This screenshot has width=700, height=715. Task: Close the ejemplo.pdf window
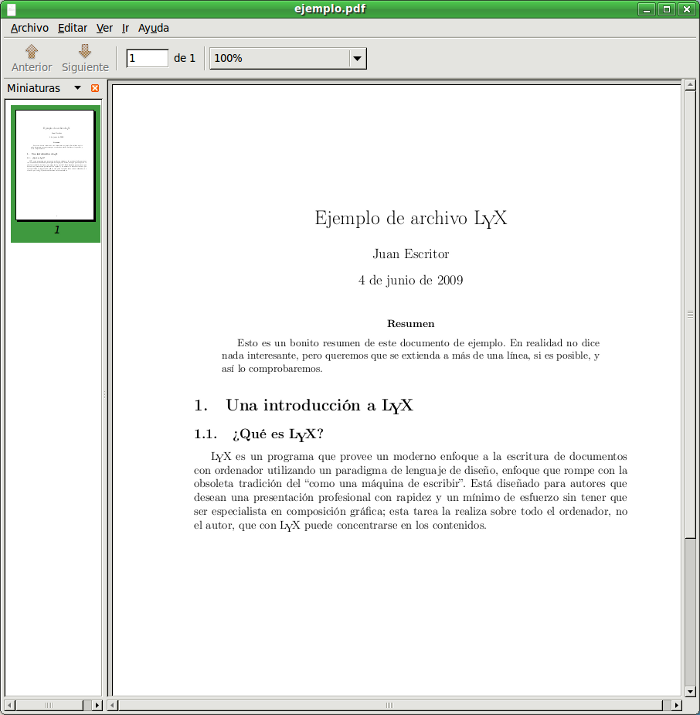click(x=687, y=9)
